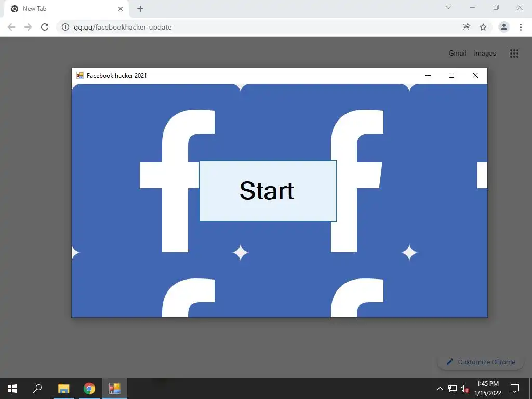Maximize the Facebook hacker 2021 window
Screen dimensions: 532x399
[451, 75]
